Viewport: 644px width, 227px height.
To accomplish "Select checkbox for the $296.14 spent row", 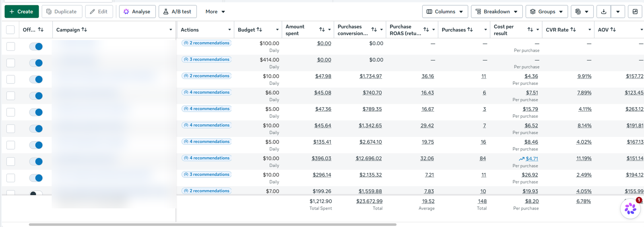I will pos(10,178).
